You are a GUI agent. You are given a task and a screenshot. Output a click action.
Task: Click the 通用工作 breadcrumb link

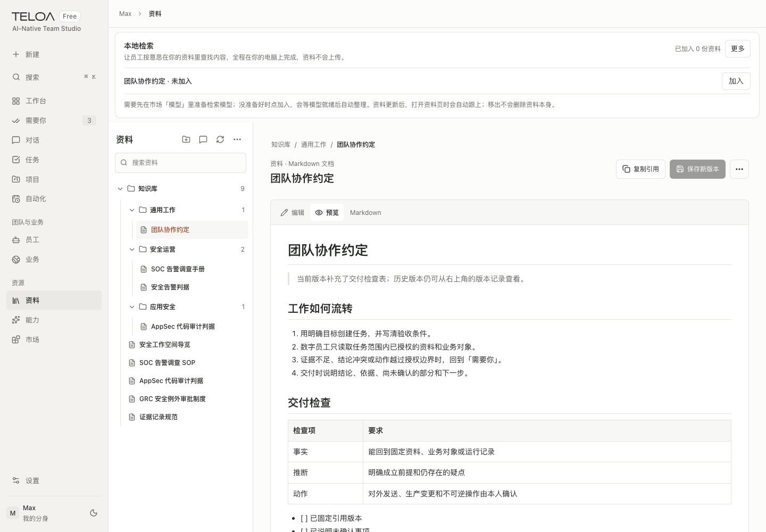tap(314, 145)
